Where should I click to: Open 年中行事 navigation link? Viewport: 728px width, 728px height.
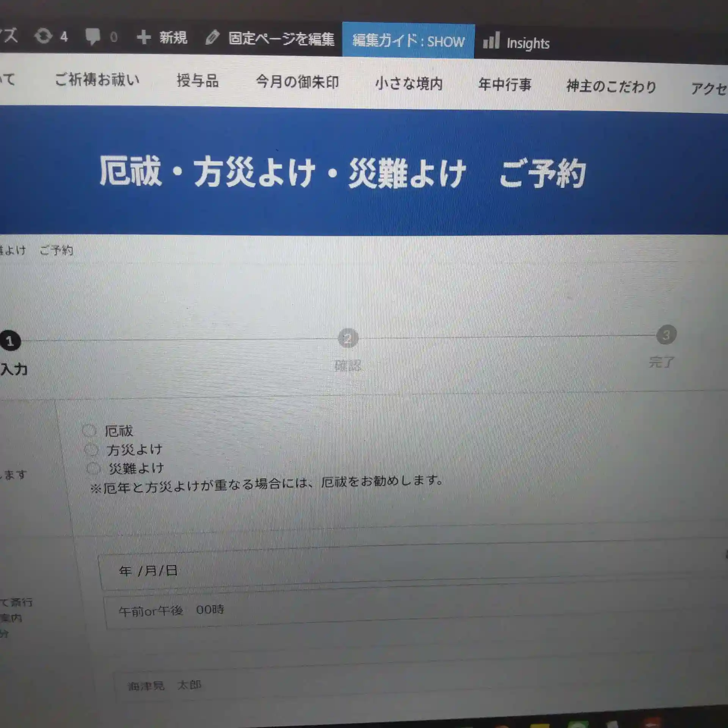505,84
